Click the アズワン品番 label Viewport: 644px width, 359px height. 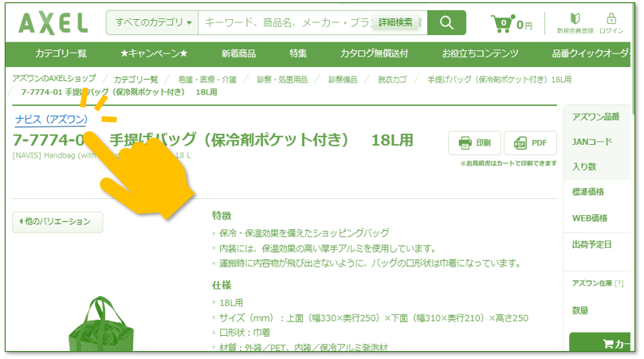point(595,117)
